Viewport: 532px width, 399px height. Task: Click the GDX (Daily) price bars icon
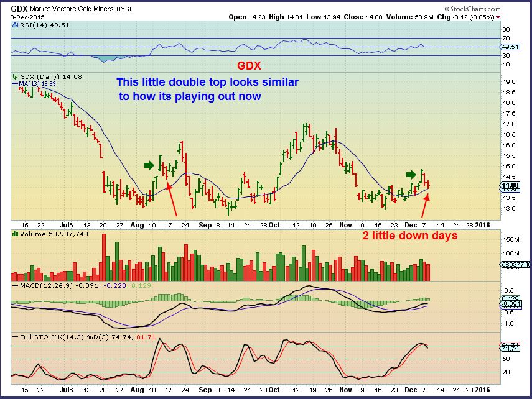[x=16, y=76]
